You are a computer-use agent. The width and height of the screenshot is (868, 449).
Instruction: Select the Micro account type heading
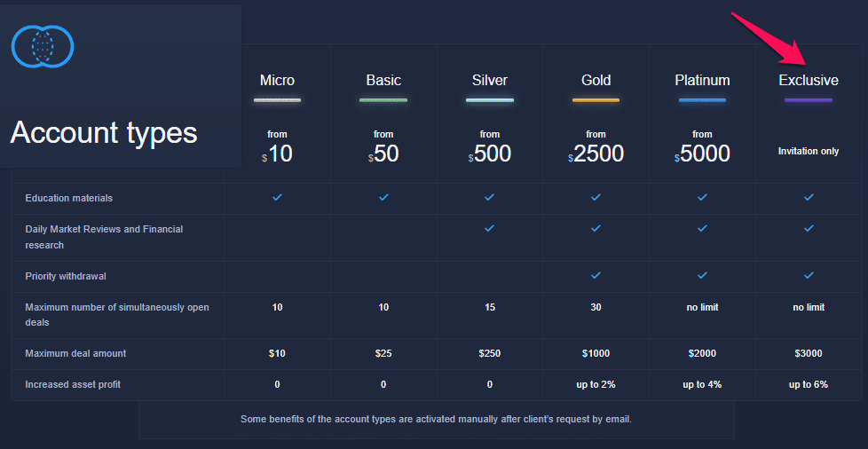[x=277, y=80]
